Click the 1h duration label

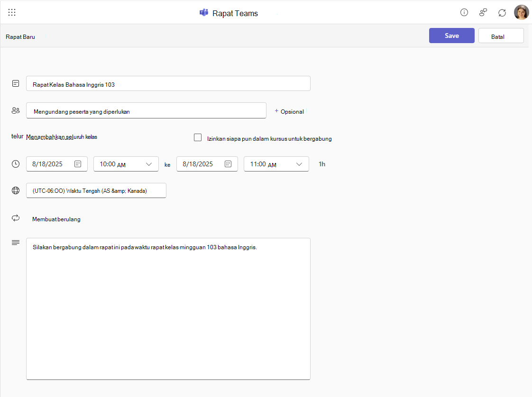point(322,164)
